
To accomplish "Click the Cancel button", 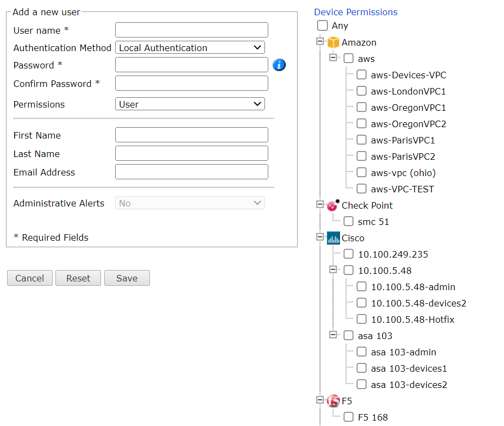I will tap(29, 278).
